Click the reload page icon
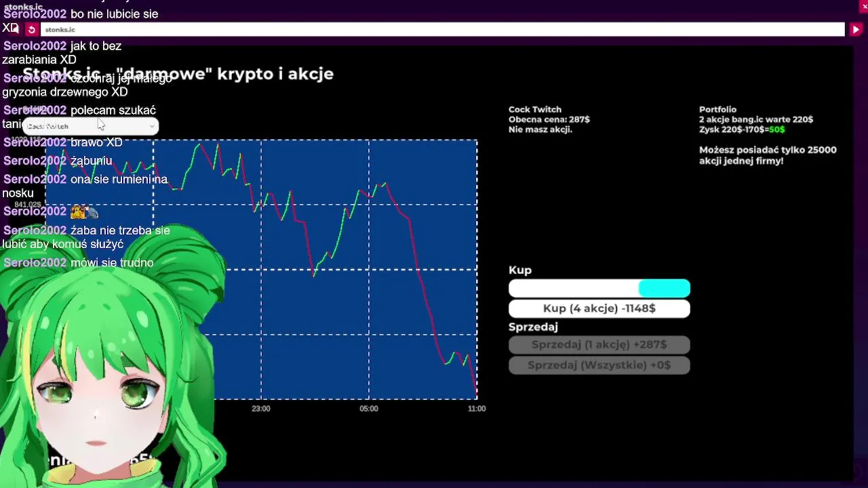The image size is (868, 488). (31, 30)
